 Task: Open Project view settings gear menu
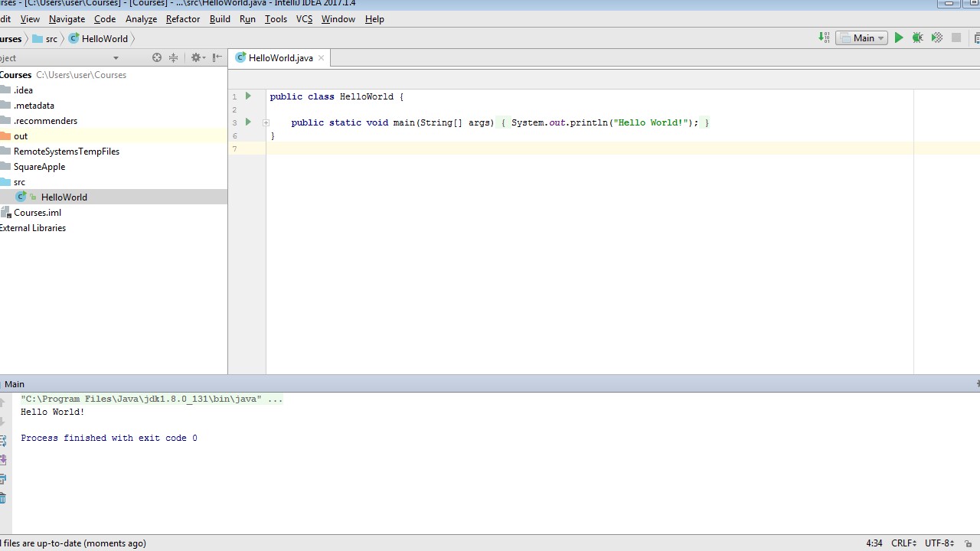click(197, 58)
